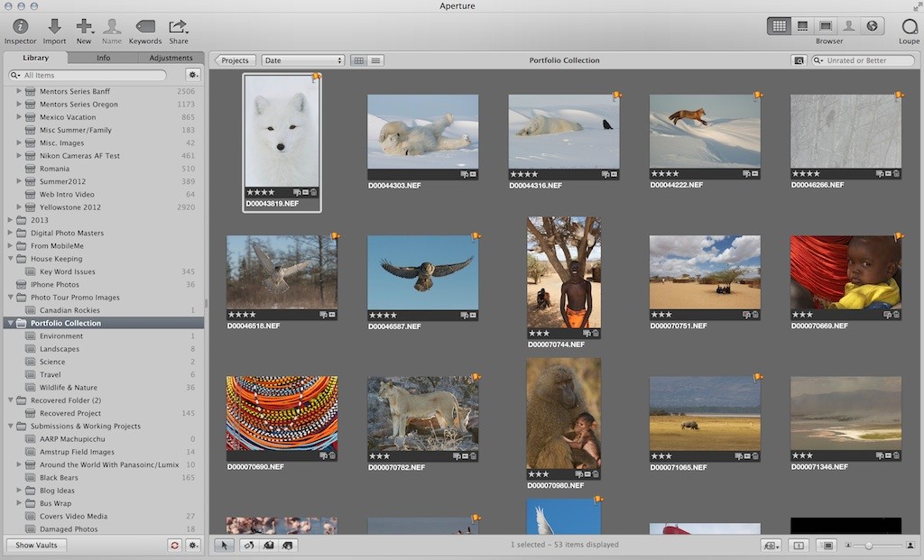
Task: Click the badge icons on D000070782.NEF
Action: tap(465, 456)
